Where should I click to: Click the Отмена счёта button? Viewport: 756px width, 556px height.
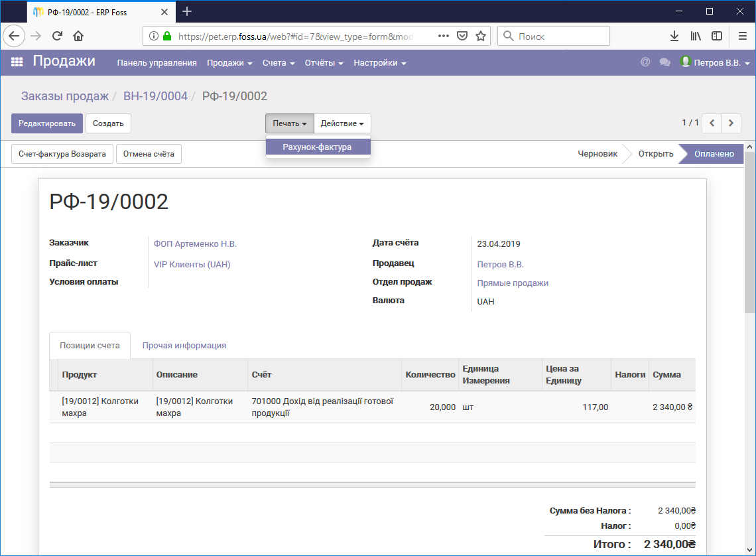pyautogui.click(x=149, y=154)
